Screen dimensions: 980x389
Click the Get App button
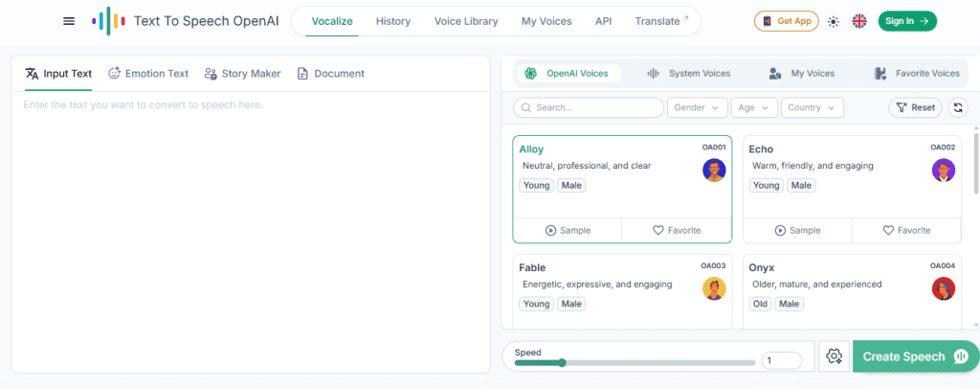click(x=787, y=21)
